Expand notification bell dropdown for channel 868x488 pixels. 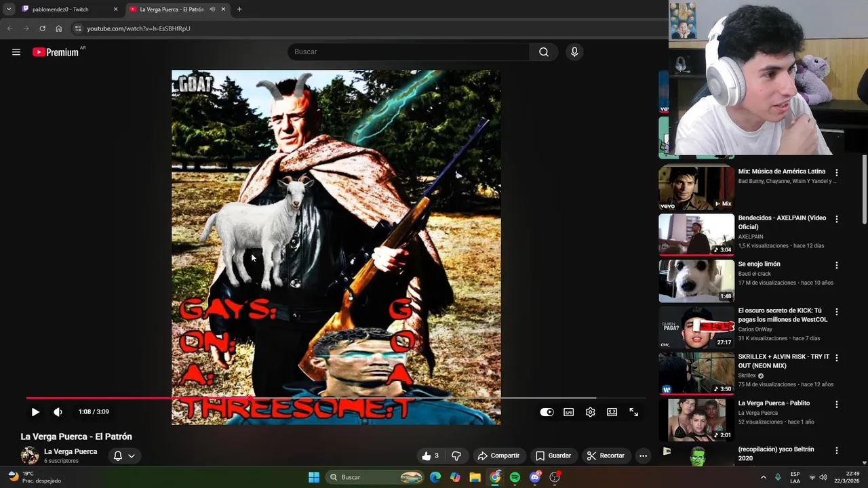click(125, 456)
